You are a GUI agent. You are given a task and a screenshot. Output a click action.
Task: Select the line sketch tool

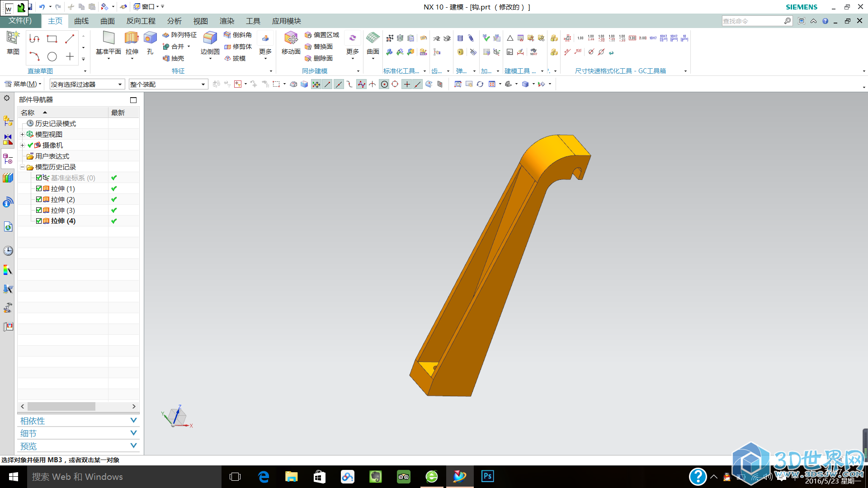(x=70, y=39)
